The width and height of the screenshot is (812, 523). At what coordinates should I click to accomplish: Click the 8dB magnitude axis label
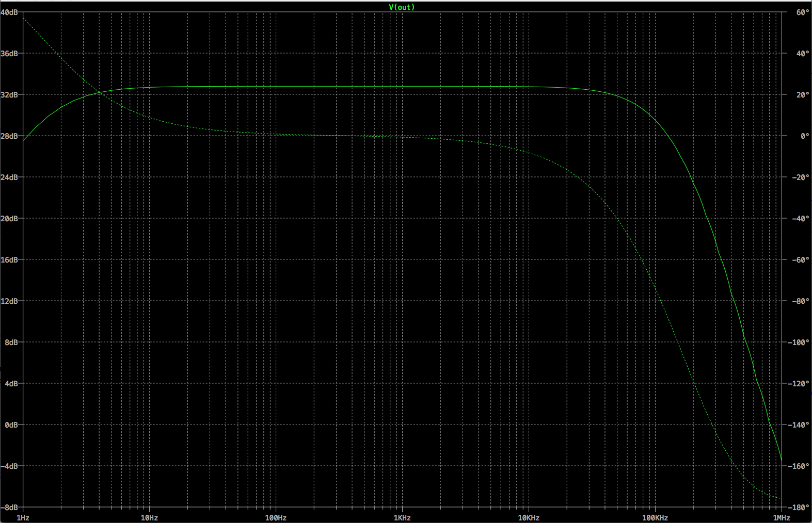click(x=11, y=342)
